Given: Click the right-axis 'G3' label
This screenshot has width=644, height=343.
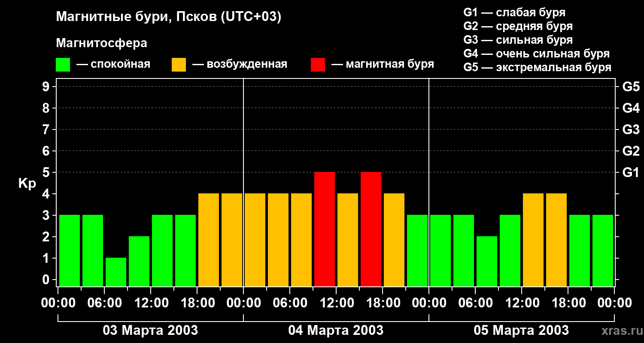Looking at the screenshot, I should pyautogui.click(x=631, y=129).
